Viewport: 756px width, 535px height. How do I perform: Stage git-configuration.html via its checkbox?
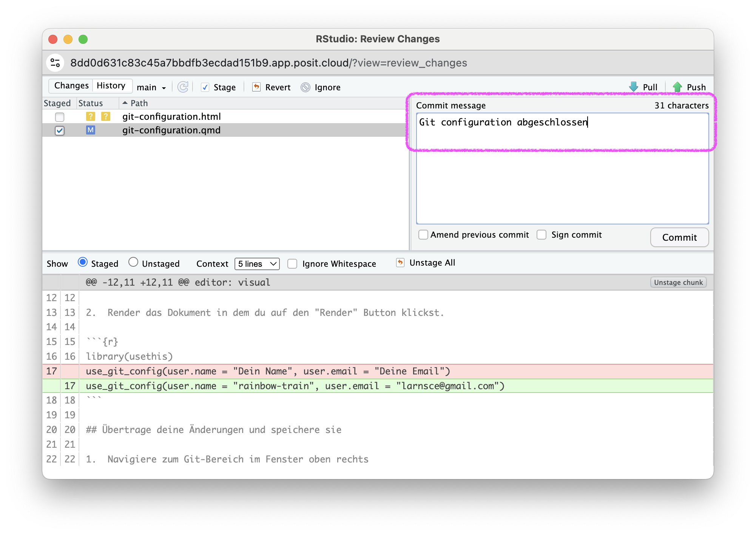(x=60, y=117)
